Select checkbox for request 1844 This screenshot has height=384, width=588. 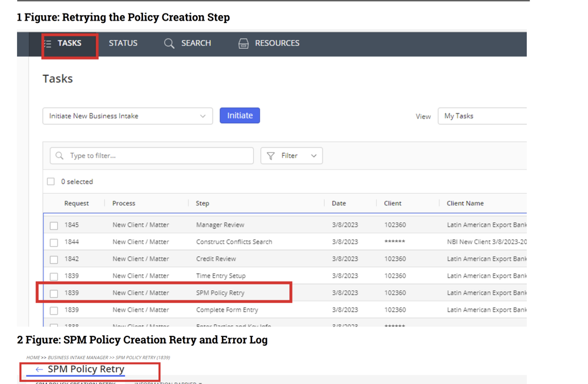[x=54, y=242]
